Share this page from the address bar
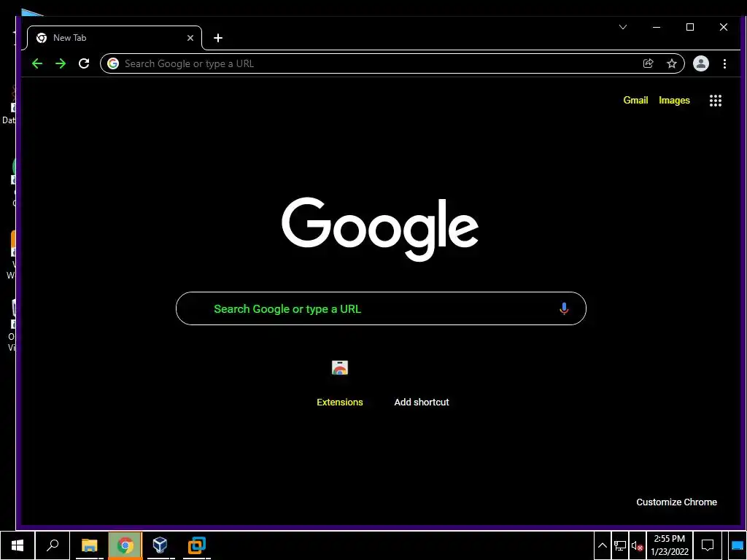Screen dimensions: 747x560 [x=648, y=63]
